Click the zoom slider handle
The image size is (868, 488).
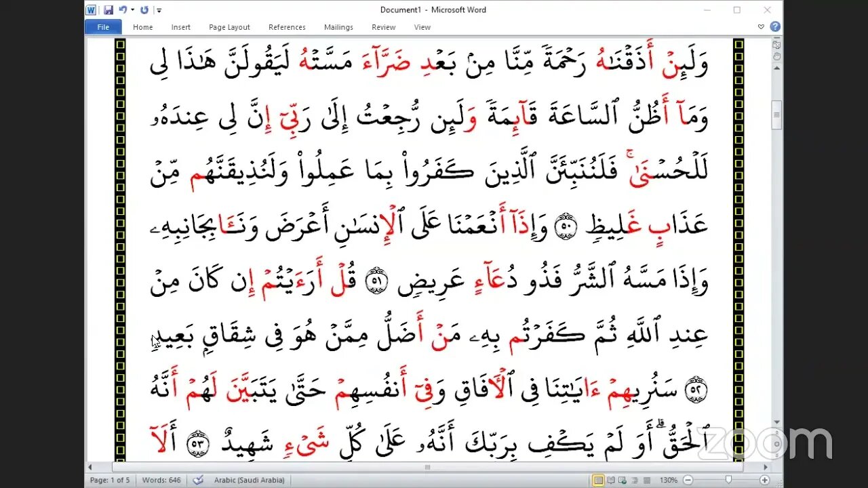click(728, 480)
